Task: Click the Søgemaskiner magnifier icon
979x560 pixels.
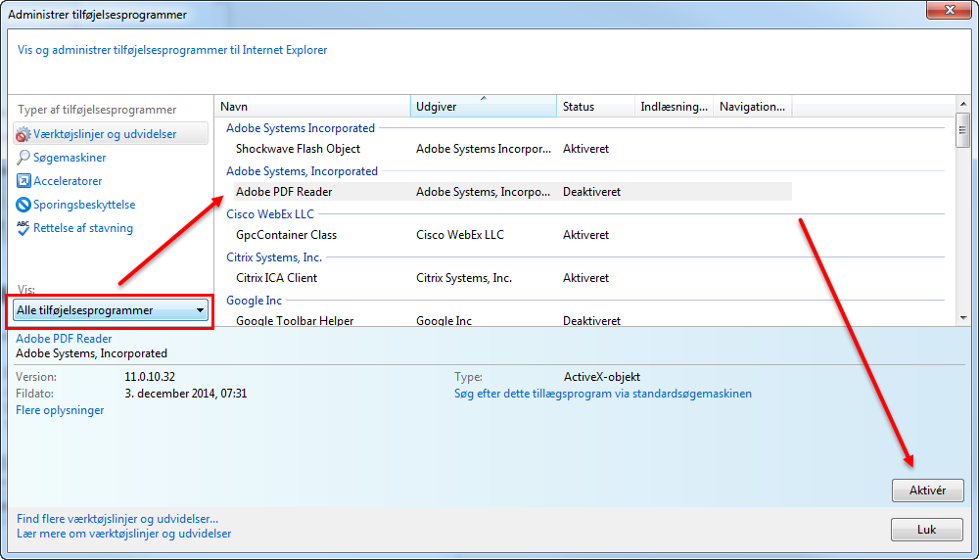Action: (23, 158)
